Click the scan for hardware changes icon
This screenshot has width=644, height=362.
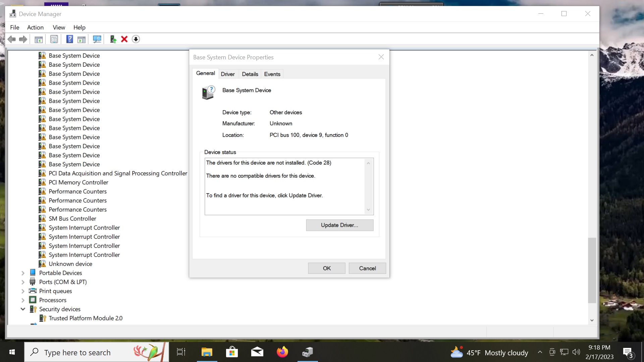(97, 39)
